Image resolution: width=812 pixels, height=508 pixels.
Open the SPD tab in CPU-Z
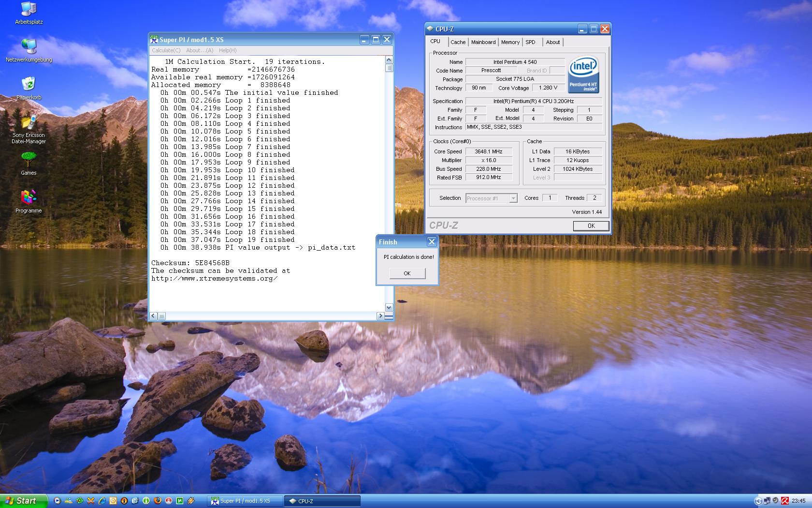click(x=530, y=42)
